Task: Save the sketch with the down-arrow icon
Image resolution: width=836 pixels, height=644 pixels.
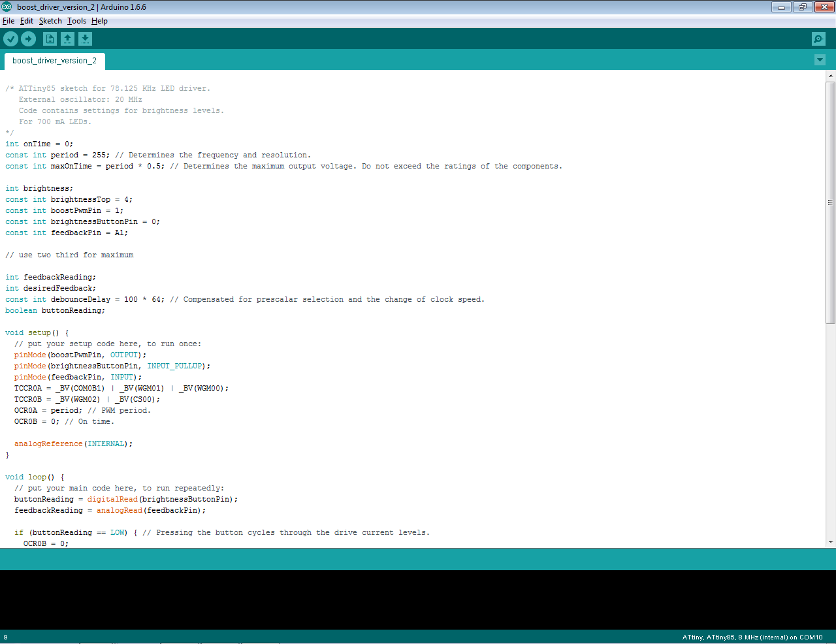Action: tap(85, 39)
